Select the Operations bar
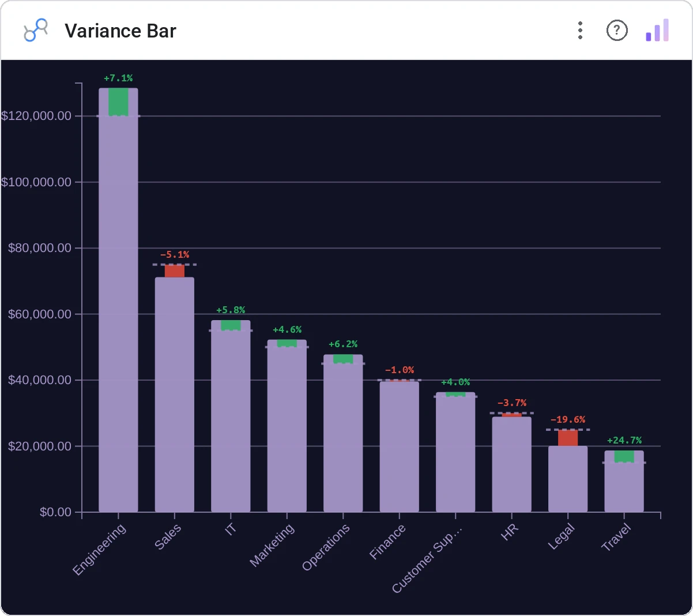The image size is (693, 616). pos(343,433)
